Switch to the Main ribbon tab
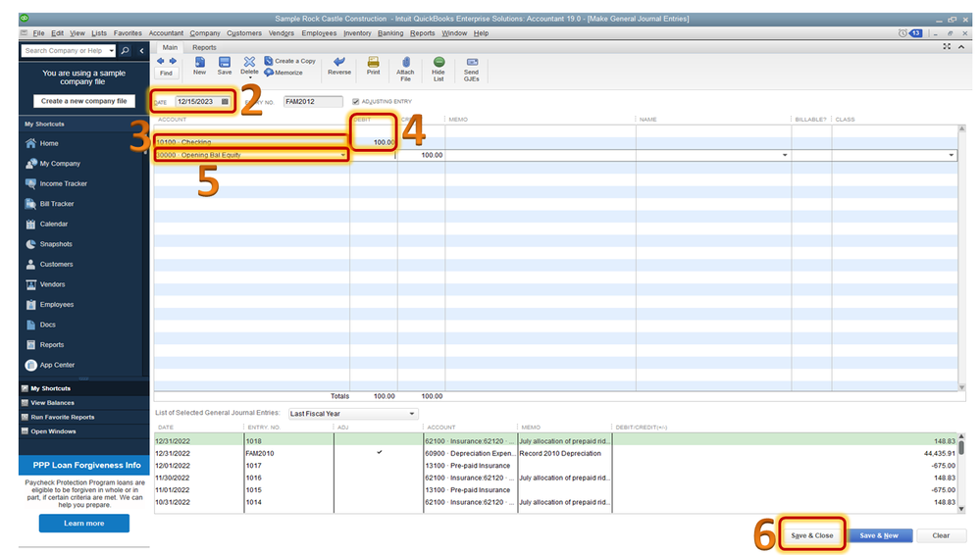Image resolution: width=980 pixels, height=555 pixels. [170, 47]
